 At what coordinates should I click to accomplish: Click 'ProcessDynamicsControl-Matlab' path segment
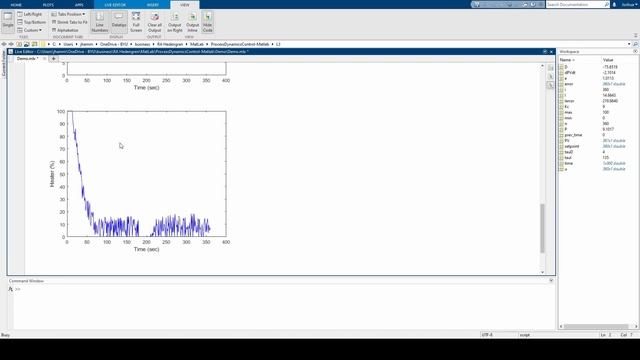click(240, 44)
